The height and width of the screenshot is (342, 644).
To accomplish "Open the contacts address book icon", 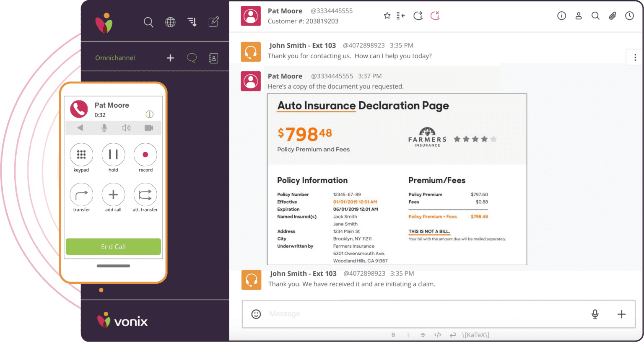I will pos(213,58).
